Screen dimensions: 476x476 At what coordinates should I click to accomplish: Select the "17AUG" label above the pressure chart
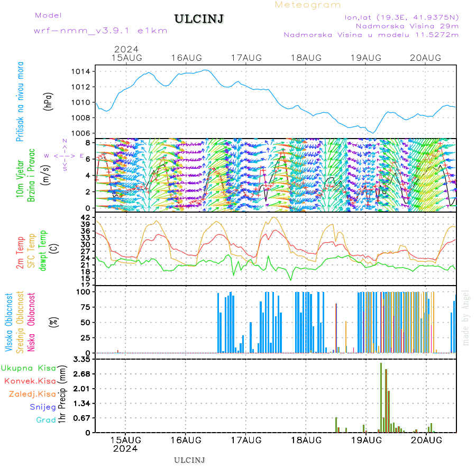[246, 58]
